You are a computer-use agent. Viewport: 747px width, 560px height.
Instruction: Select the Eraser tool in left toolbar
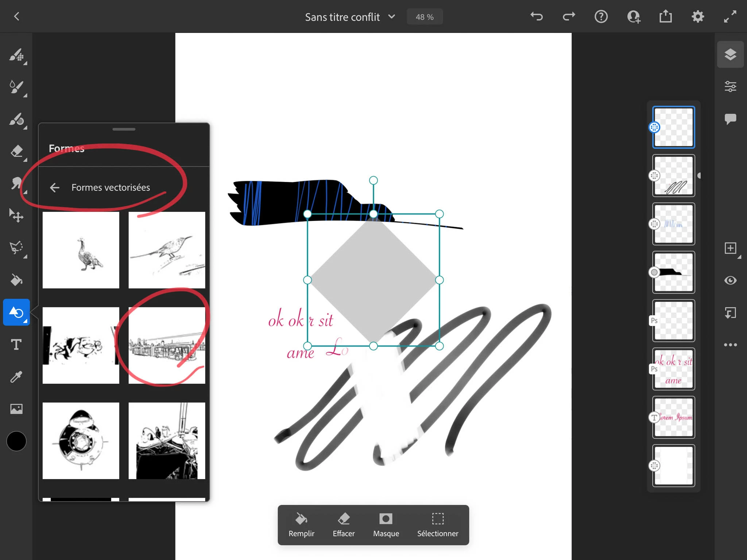coord(16,151)
